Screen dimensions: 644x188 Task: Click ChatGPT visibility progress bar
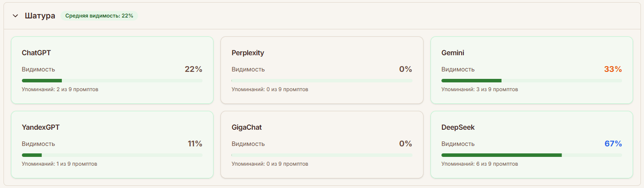tap(112, 81)
